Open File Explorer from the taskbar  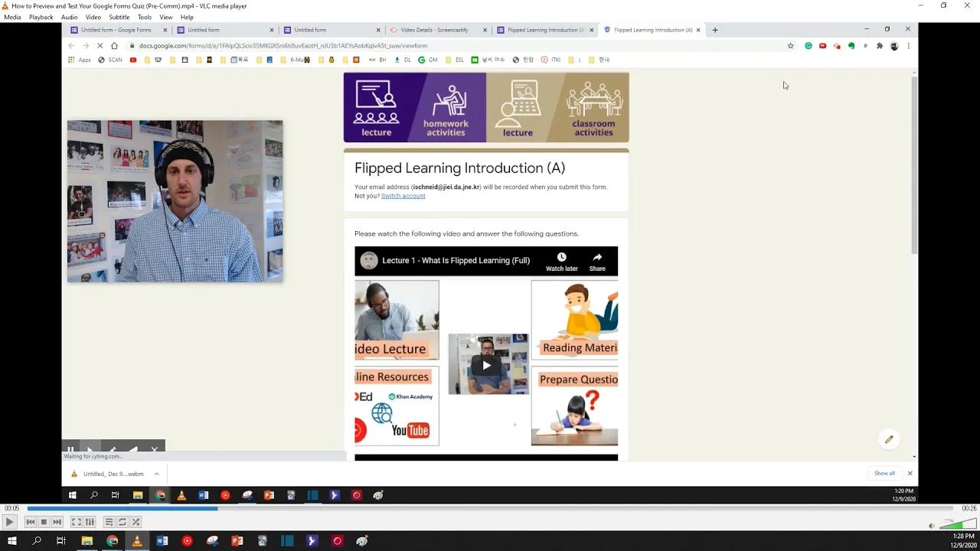[87, 541]
